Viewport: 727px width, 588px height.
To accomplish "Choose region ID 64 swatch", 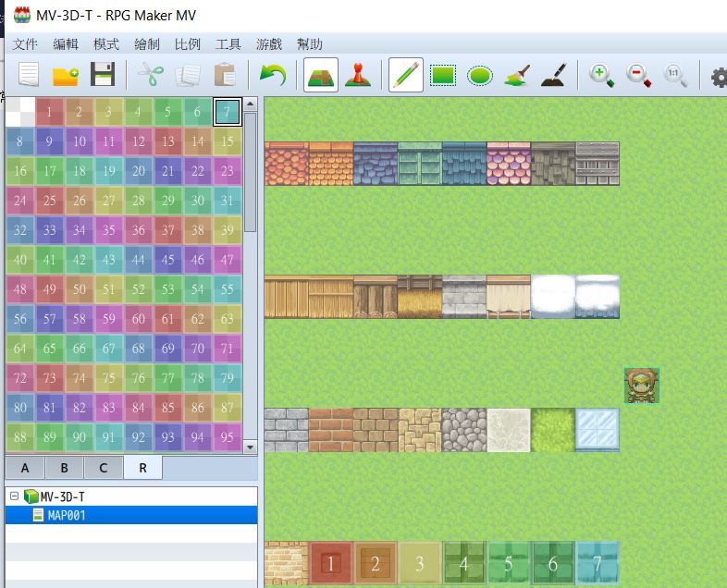I will 20,349.
